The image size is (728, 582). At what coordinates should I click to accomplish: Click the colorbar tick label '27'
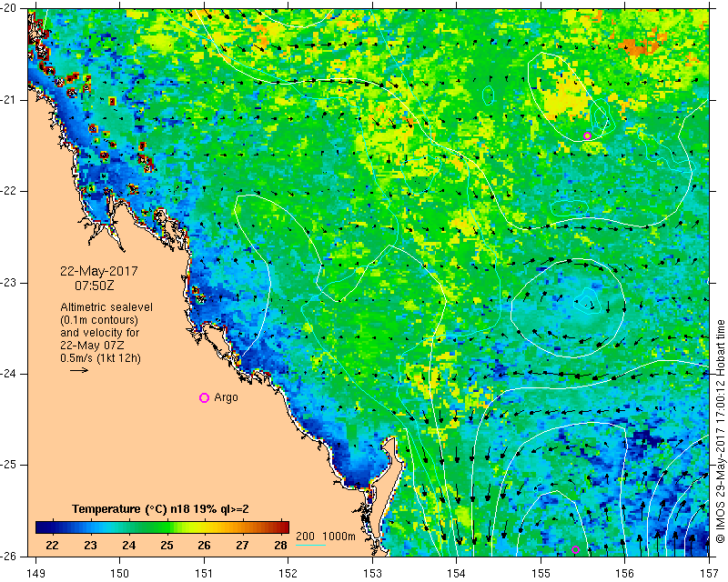tap(242, 545)
